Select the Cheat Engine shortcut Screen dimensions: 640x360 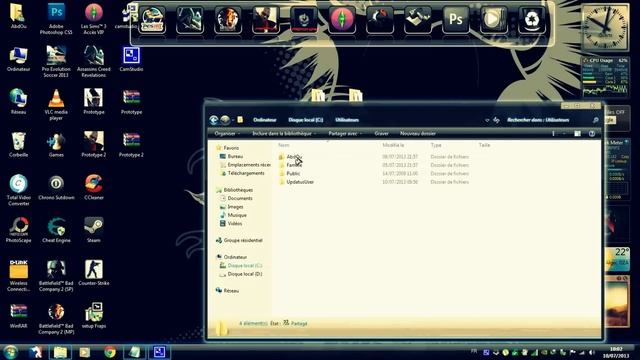click(x=56, y=230)
